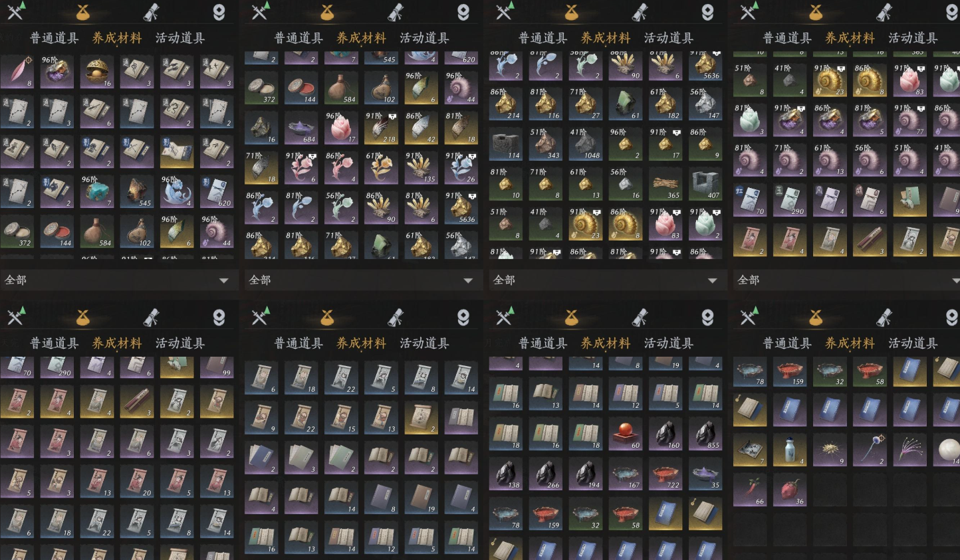Screen dimensions: 960x560
Task: Expand 全部 dropdown under the teal 96阶 ore panel
Action: [x=117, y=280]
